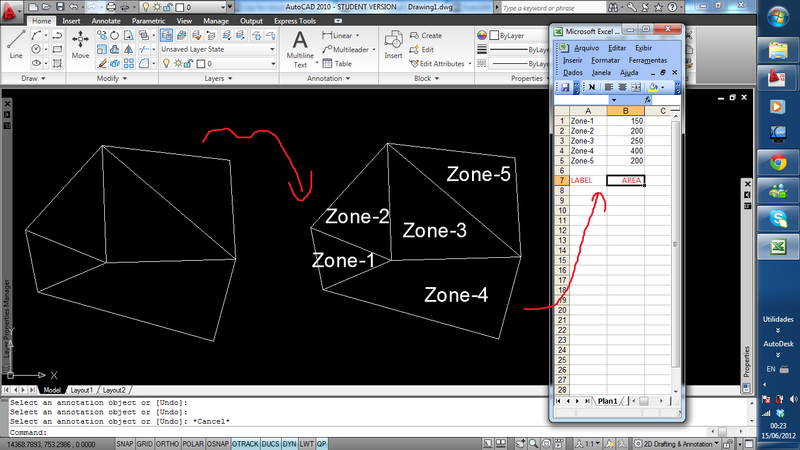Click the Help question mark icon
The width and height of the screenshot is (800, 450).
(672, 8)
